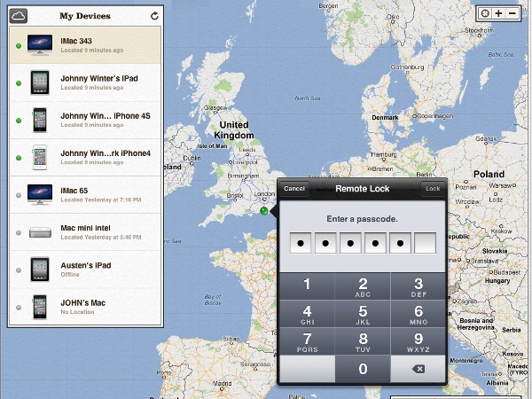Viewport: 532px width, 399px height.
Task: Select the iMac 343 device thumbnail
Action: (40, 44)
